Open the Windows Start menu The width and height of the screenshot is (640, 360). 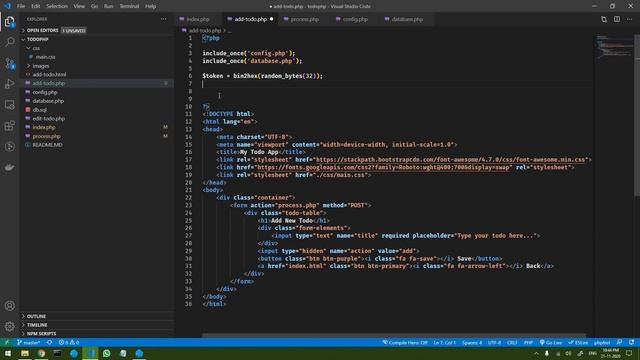coord(8,353)
